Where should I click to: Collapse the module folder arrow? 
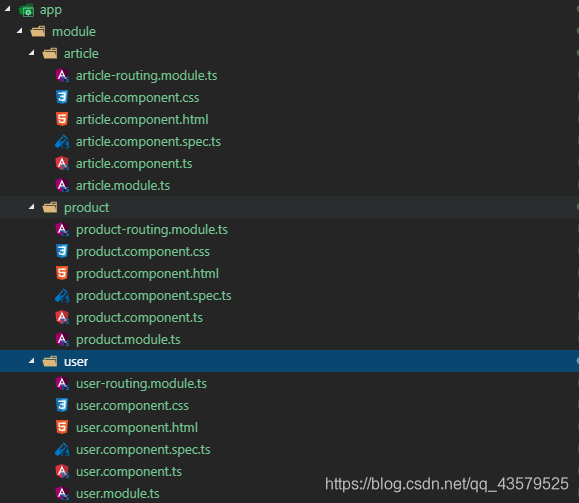20,31
